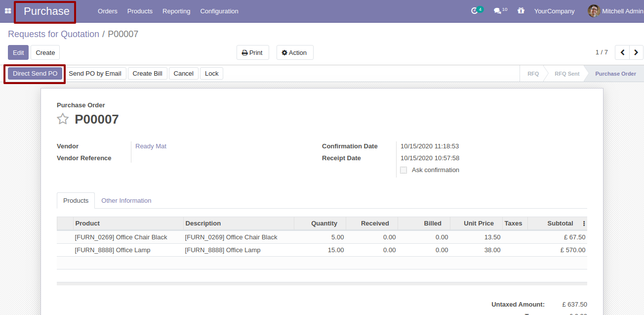Click Direct Send PO button
The image size is (644, 315).
tap(35, 74)
